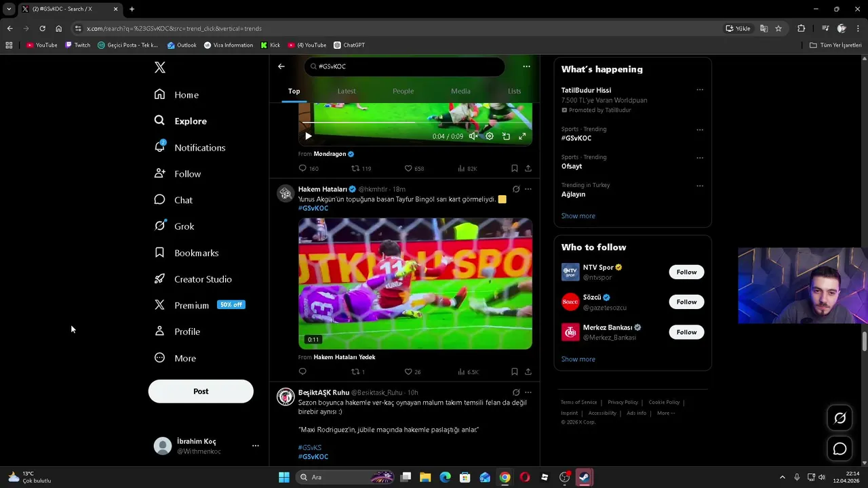Bookmark Hakem Hataları post
This screenshot has height=488, width=868.
pyautogui.click(x=515, y=371)
